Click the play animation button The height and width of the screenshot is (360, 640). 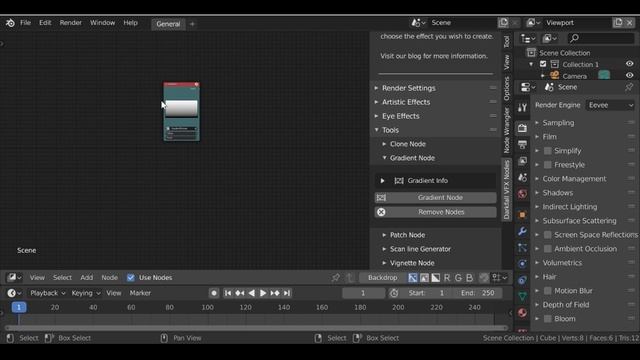[263, 293]
